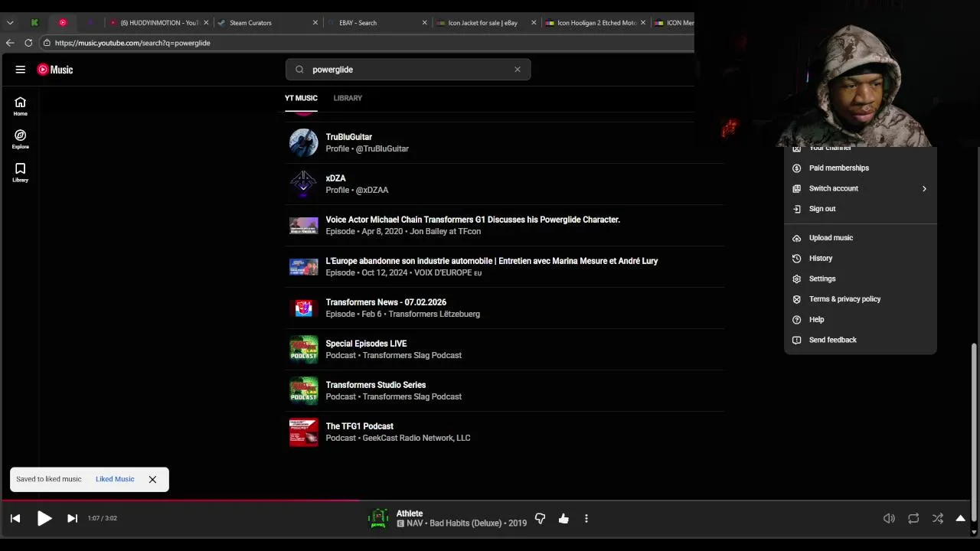Reload the browser page
This screenshot has height=551, width=980.
click(28, 43)
